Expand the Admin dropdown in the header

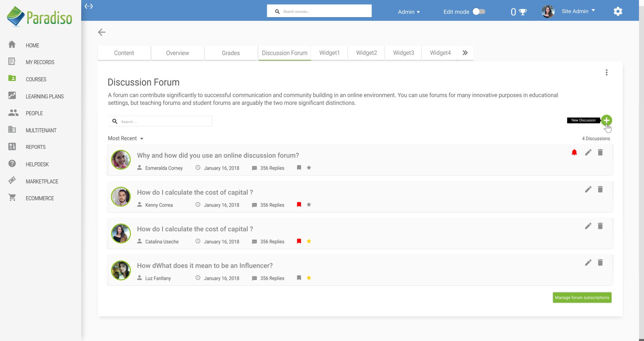[x=408, y=12]
